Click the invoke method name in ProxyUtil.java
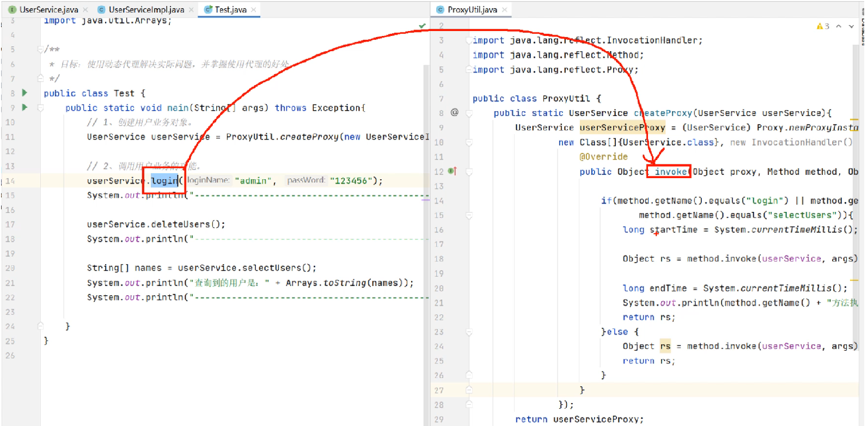The image size is (868, 426). pos(670,172)
